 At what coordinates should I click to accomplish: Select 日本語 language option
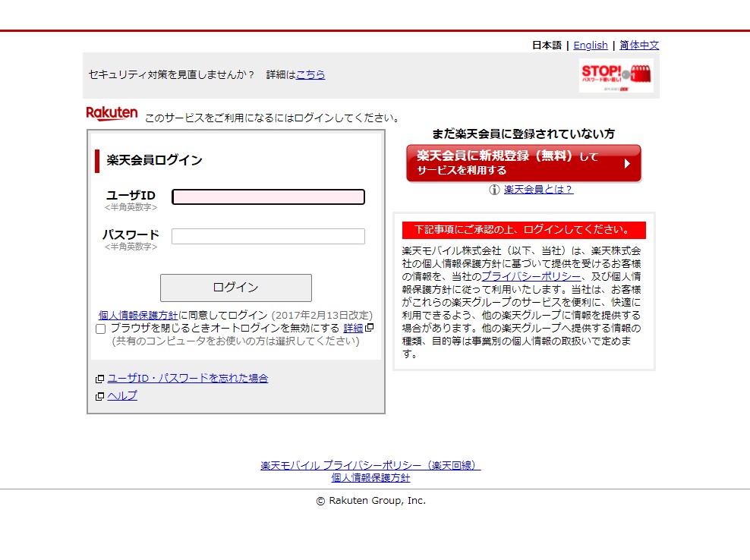[x=547, y=46]
